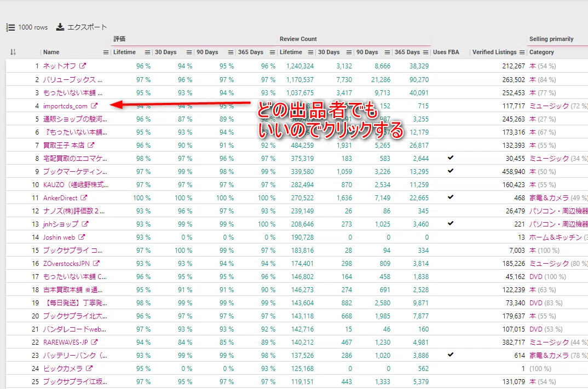Open external link icon beside jnhショップ
This screenshot has height=389, width=588.
point(85,224)
